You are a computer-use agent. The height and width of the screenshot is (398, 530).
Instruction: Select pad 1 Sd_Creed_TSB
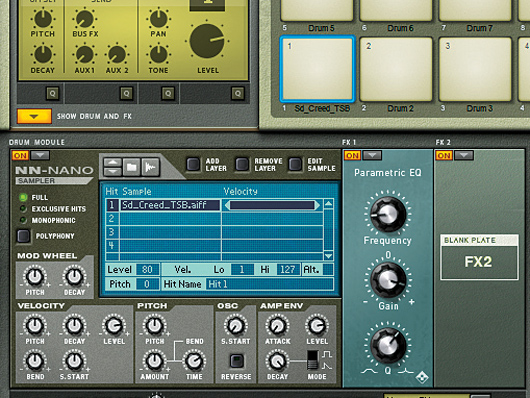[x=317, y=69]
